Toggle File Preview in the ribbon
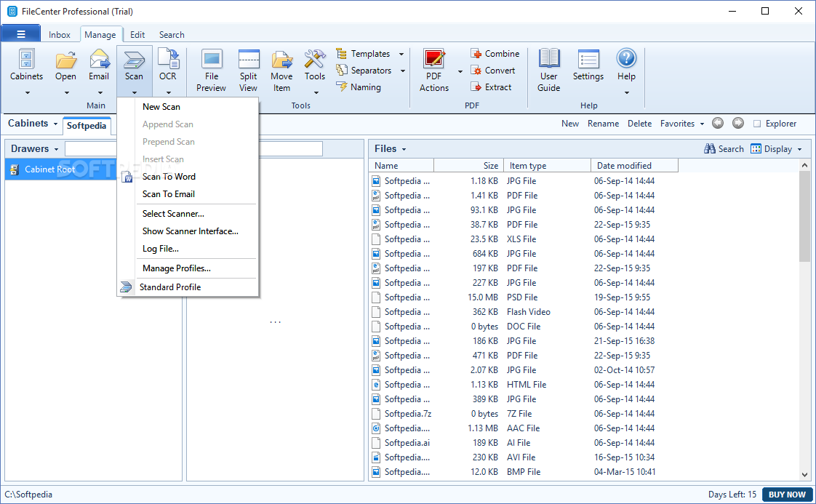The height and width of the screenshot is (504, 816). (212, 71)
